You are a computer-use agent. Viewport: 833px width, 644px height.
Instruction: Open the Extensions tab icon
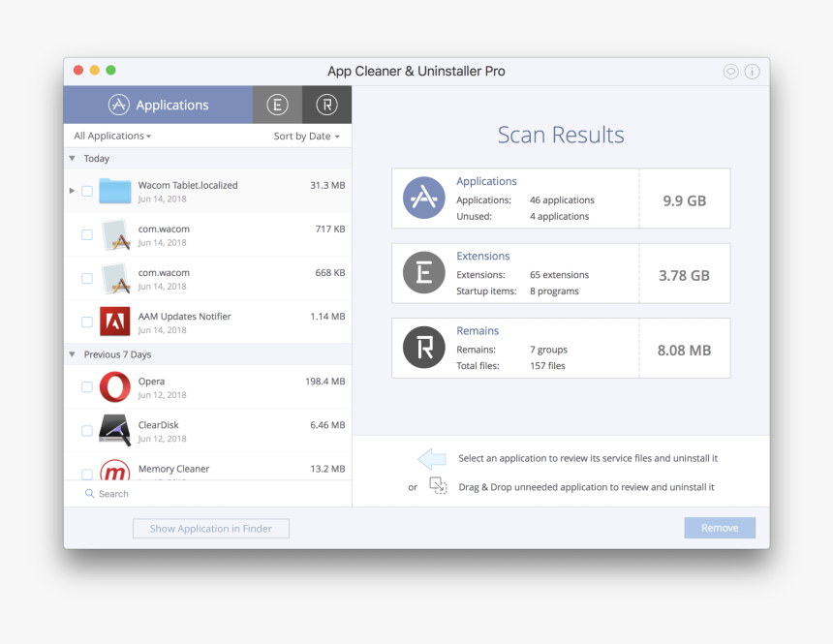277,105
